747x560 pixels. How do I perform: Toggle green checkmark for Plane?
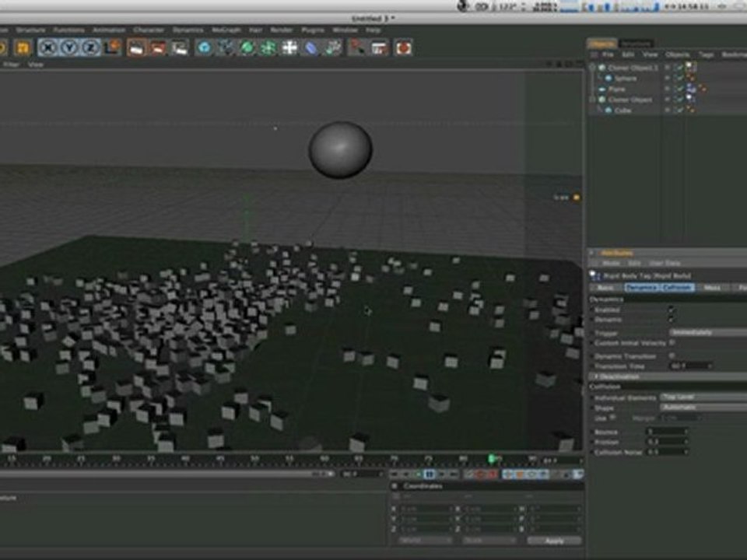click(679, 89)
